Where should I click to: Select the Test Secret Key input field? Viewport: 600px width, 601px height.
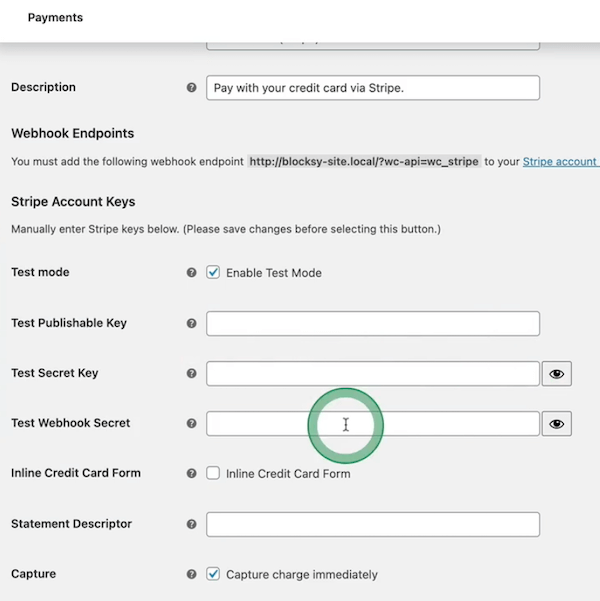[x=372, y=374]
